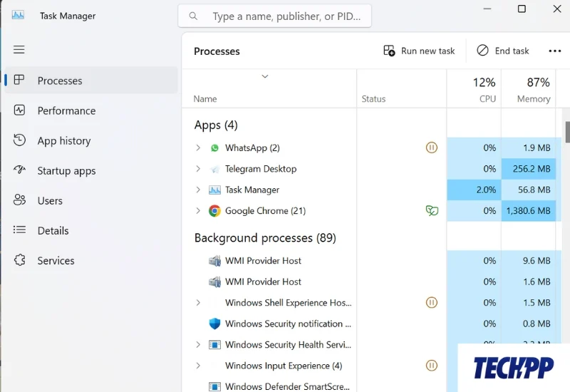This screenshot has height=392, width=570.
Task: Click the Google Chrome process icon
Action: pyautogui.click(x=214, y=211)
